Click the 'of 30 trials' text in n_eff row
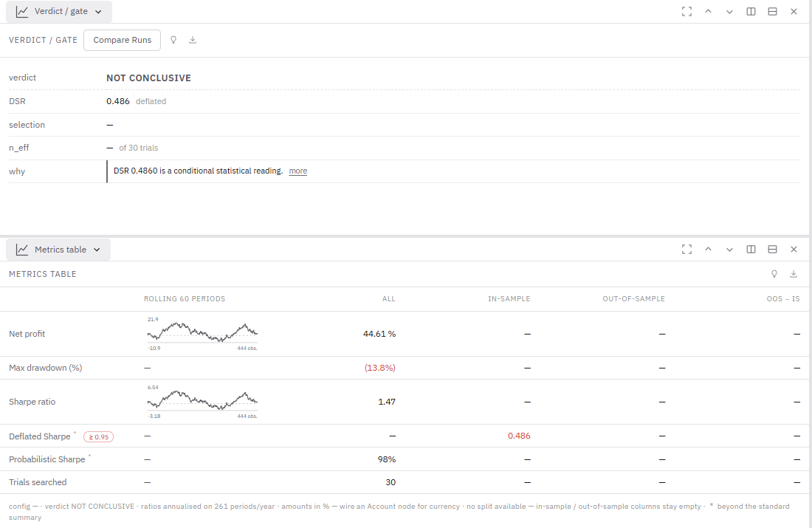The image size is (812, 528). pyautogui.click(x=138, y=148)
